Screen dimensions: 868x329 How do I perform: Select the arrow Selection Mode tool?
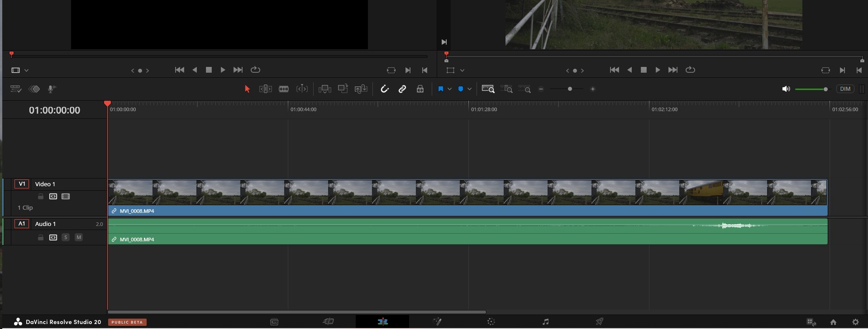(x=247, y=89)
